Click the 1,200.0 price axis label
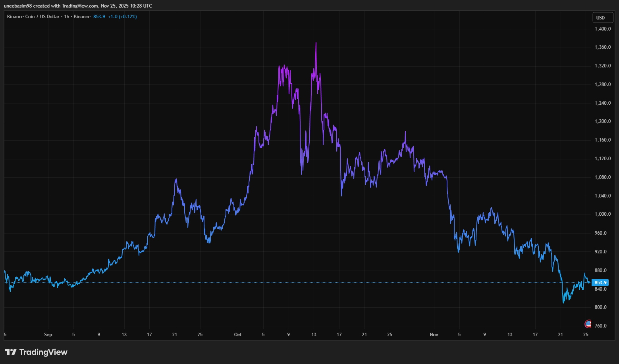The height and width of the screenshot is (364, 619). pos(602,121)
